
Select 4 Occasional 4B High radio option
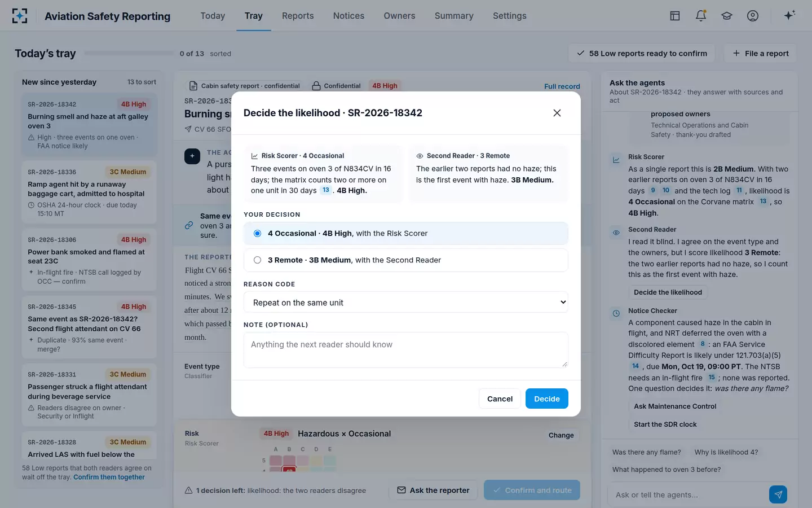[406, 234]
